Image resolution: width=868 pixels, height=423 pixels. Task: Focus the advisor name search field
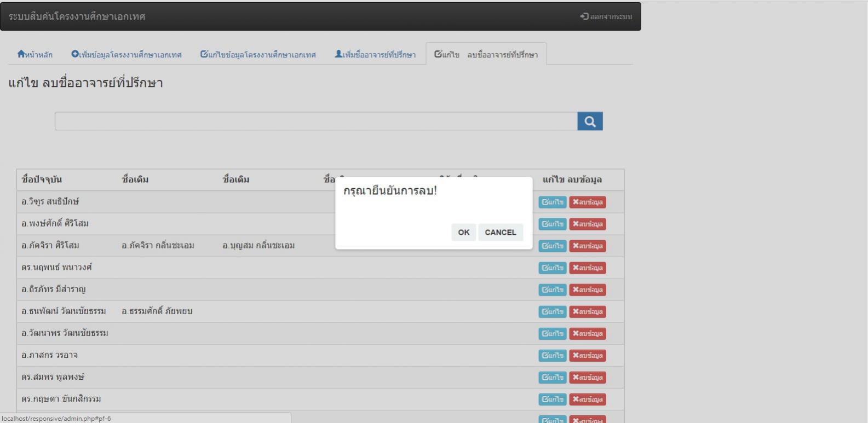click(316, 121)
